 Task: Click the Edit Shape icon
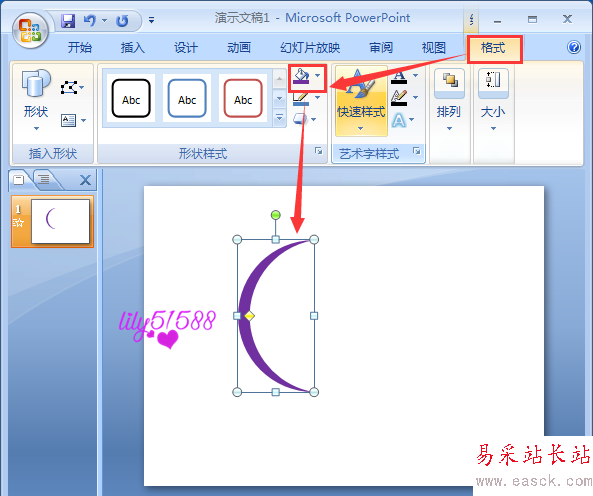(69, 88)
